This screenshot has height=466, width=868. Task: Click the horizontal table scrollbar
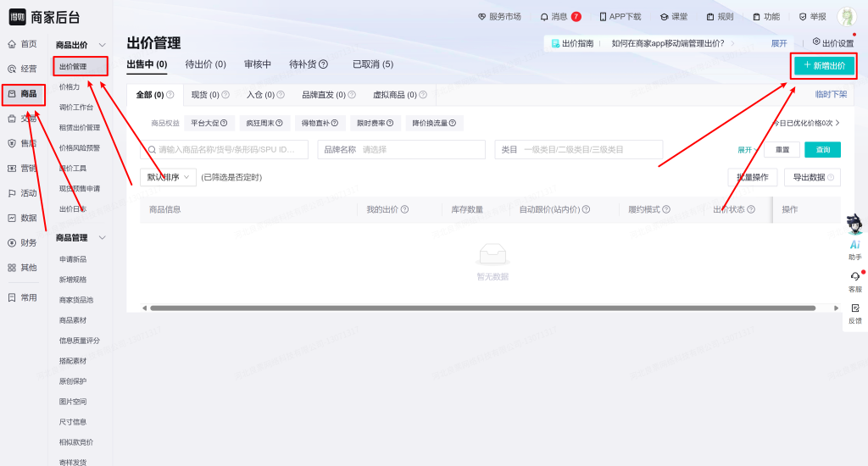(x=482, y=308)
